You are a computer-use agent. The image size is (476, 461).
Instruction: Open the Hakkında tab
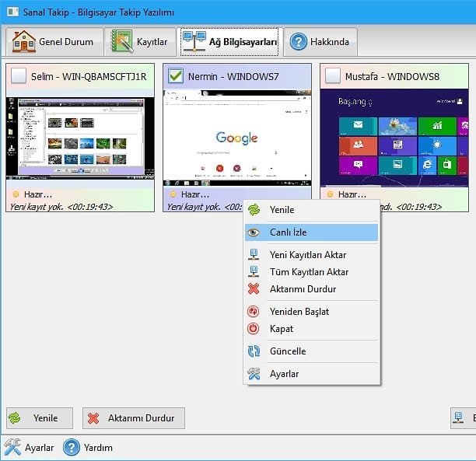320,42
